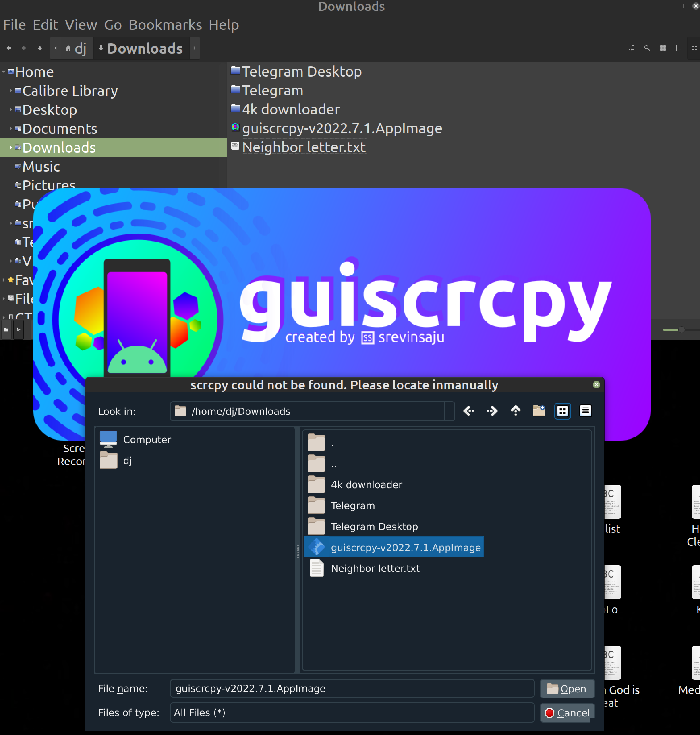This screenshot has width=700, height=735.
Task: Toggle the path bar text entry mode
Action: pyautogui.click(x=632, y=48)
